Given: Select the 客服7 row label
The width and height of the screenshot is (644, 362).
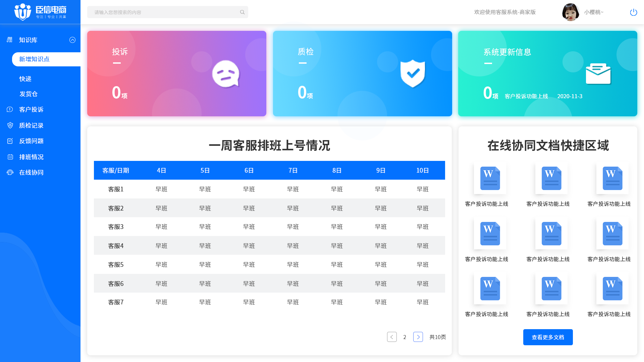Looking at the screenshot, I should 116,302.
